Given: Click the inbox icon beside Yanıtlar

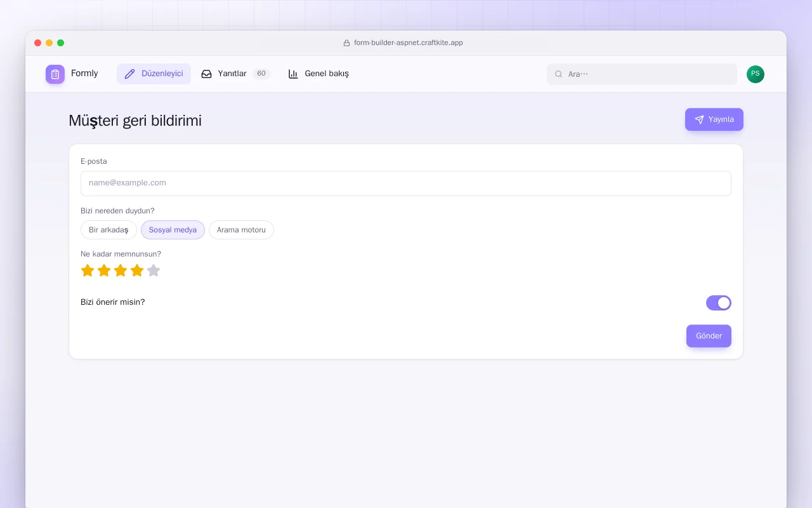Looking at the screenshot, I should click(206, 74).
